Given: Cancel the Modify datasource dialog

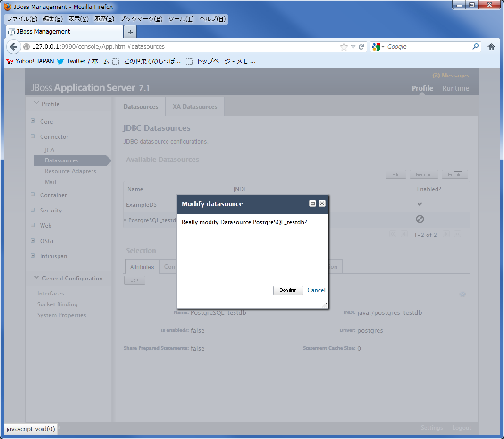Looking at the screenshot, I should (316, 290).
